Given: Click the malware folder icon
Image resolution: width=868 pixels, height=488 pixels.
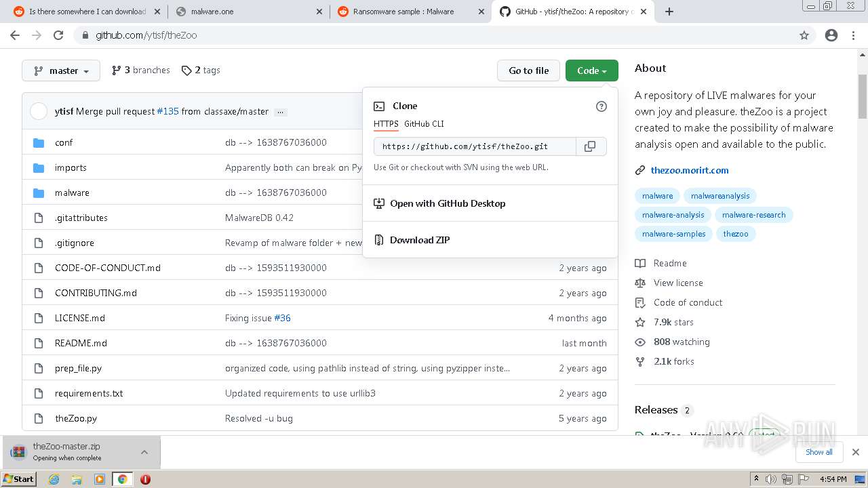Looking at the screenshot, I should click(39, 192).
